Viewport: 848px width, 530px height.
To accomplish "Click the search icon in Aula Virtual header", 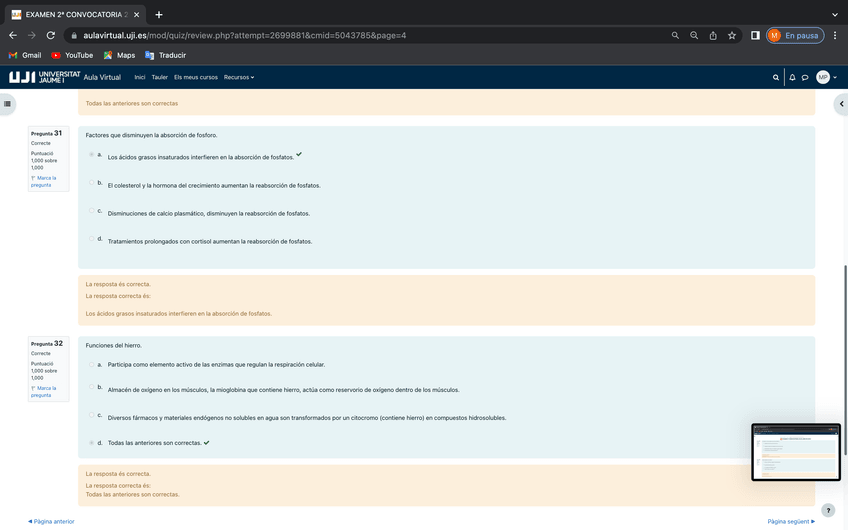I will coord(776,77).
